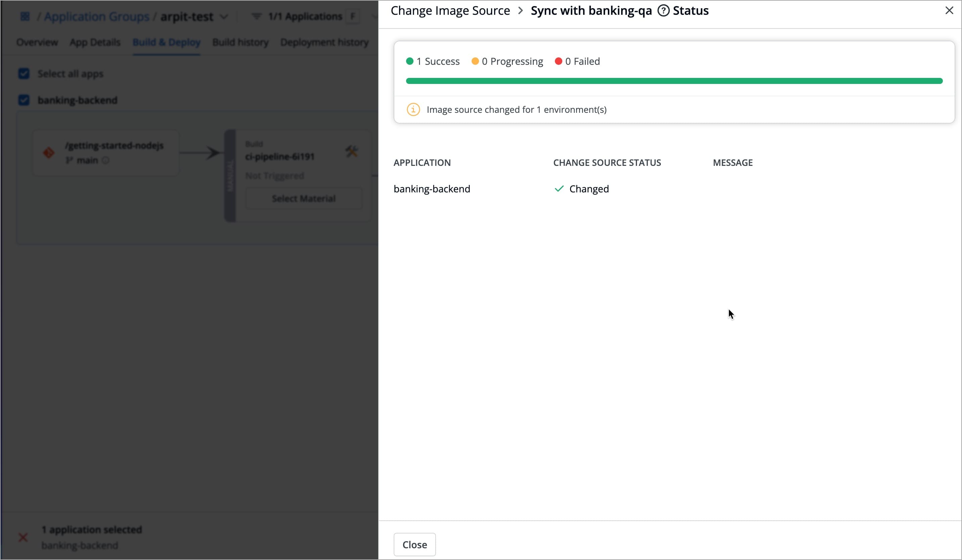Uncheck the banking-backend application checkbox
Image resolution: width=962 pixels, height=560 pixels.
pos(24,100)
